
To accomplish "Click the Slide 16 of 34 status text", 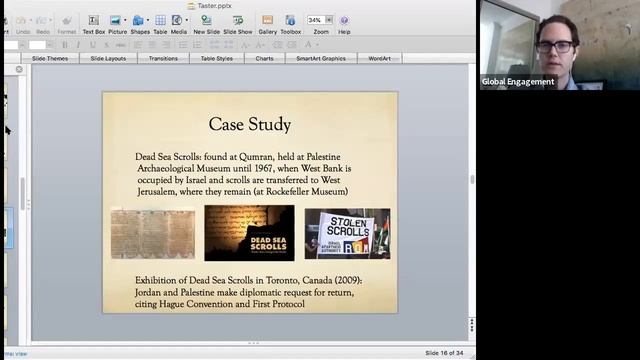I will tap(444, 353).
